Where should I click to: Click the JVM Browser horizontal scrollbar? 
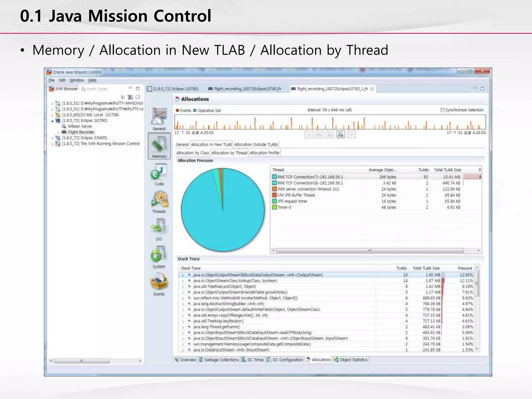tap(82, 361)
